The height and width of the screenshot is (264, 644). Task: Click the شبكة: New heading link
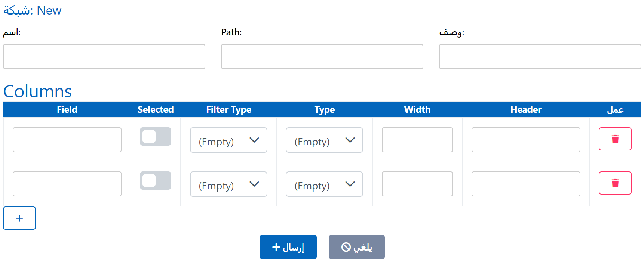(x=32, y=10)
